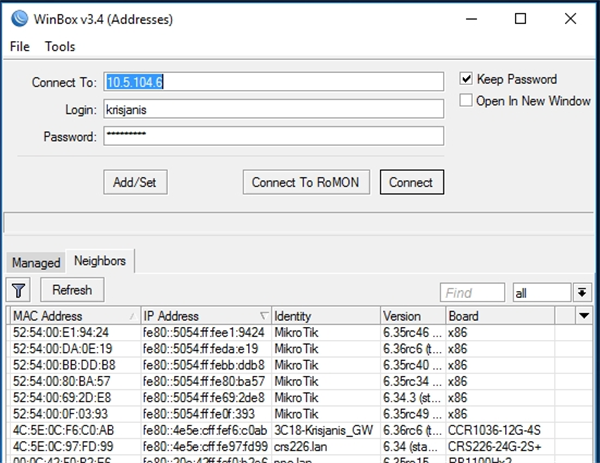The width and height of the screenshot is (600, 463).
Task: Switch to the Managed tab
Action: pyautogui.click(x=36, y=262)
